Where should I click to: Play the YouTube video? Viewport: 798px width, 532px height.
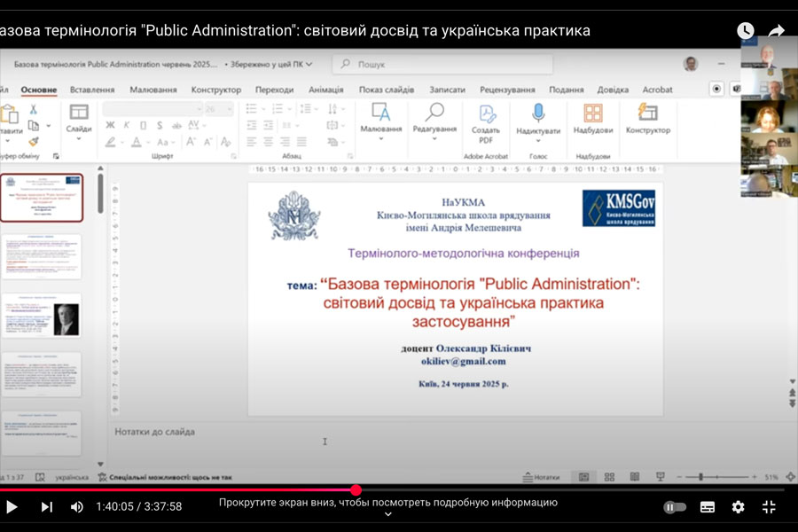(12, 507)
